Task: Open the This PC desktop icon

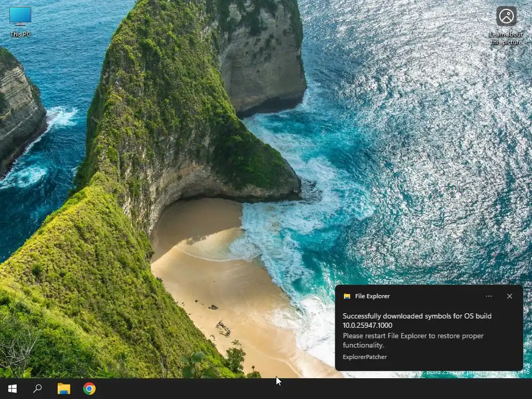Action: pyautogui.click(x=20, y=21)
